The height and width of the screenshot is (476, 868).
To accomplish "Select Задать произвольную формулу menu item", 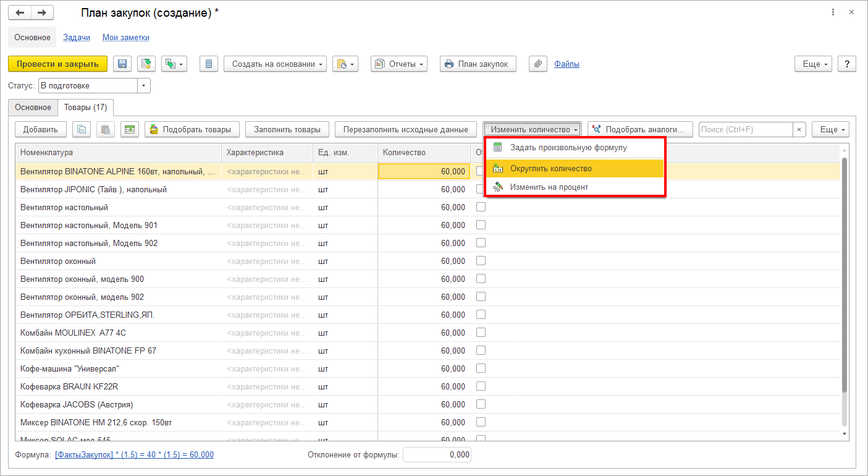I will click(x=575, y=148).
